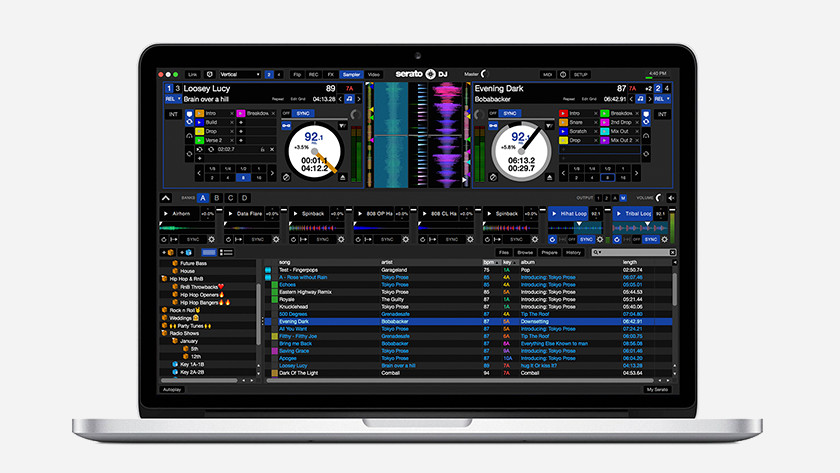This screenshot has height=473, width=840.
Task: Click the Autoplay button
Action: tap(172, 389)
